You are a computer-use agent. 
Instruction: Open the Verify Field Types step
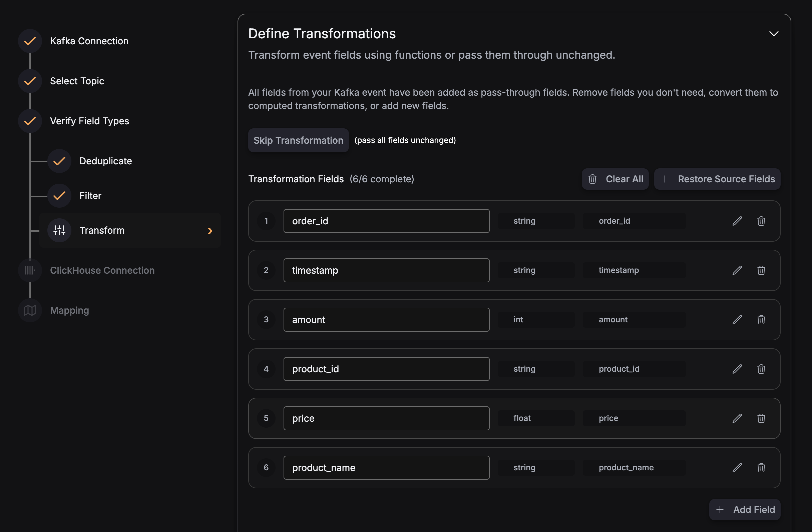coord(89,121)
